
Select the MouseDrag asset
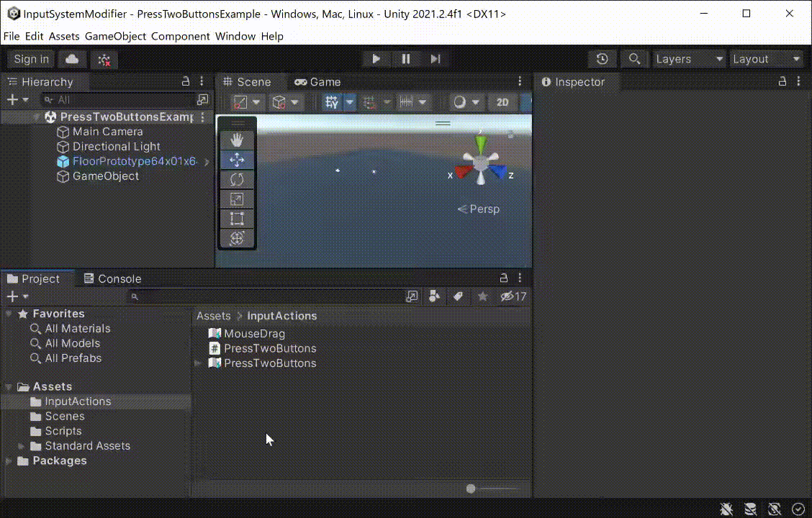[254, 334]
